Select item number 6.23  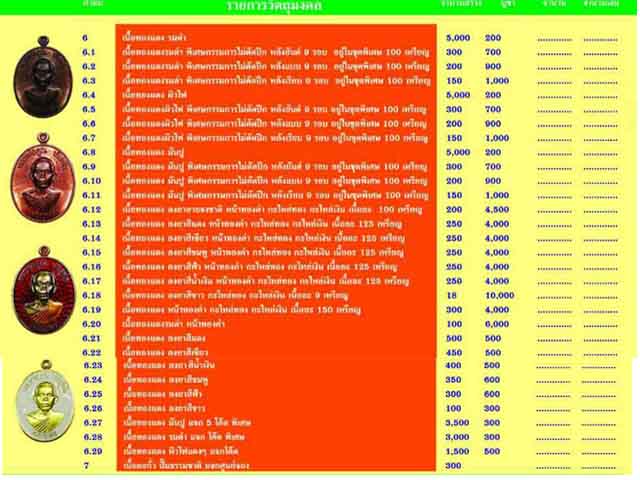click(x=93, y=365)
